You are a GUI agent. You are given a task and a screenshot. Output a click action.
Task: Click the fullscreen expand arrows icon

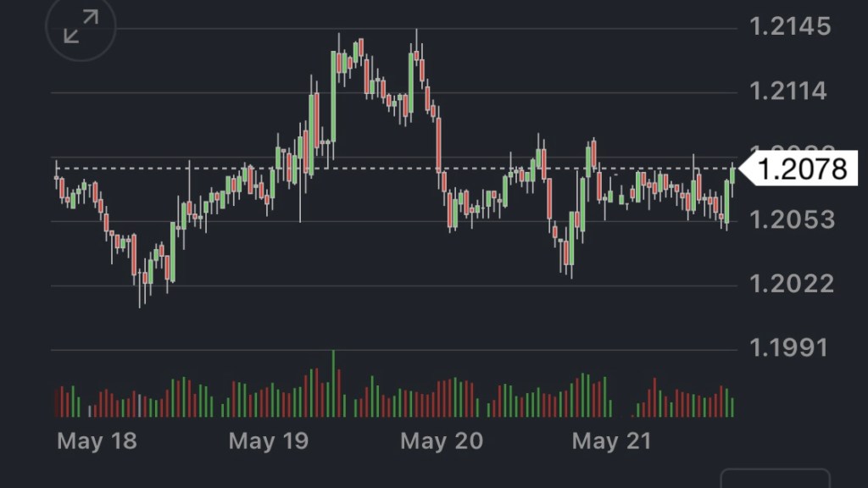pyautogui.click(x=81, y=26)
